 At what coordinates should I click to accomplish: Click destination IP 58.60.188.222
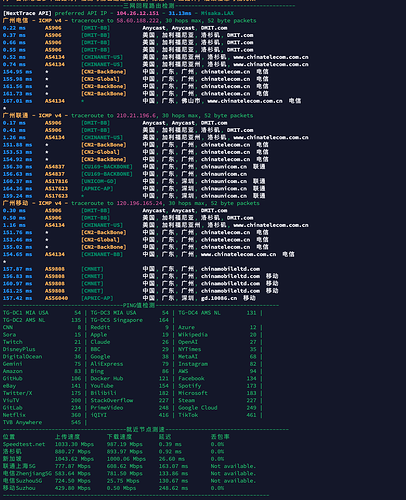138,21
